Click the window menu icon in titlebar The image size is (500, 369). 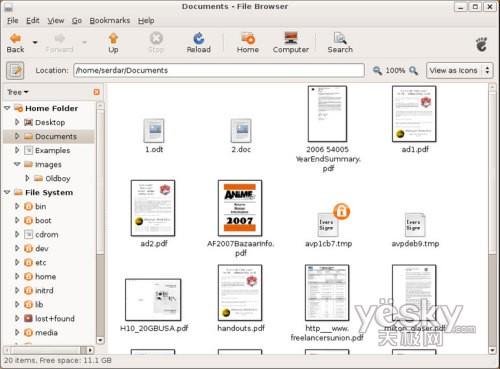[9, 6]
